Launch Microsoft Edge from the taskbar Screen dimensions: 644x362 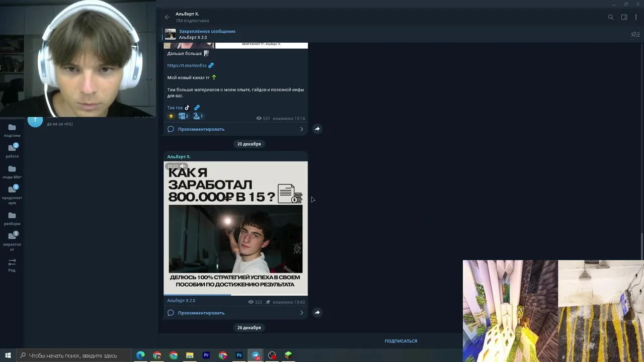[x=140, y=355]
